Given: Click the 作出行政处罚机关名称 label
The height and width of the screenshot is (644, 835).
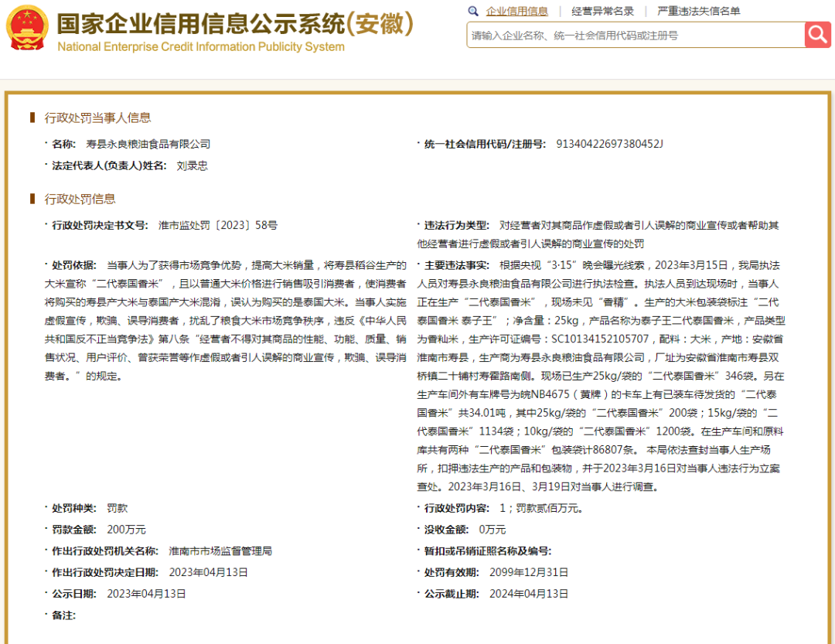Looking at the screenshot, I should 105,550.
